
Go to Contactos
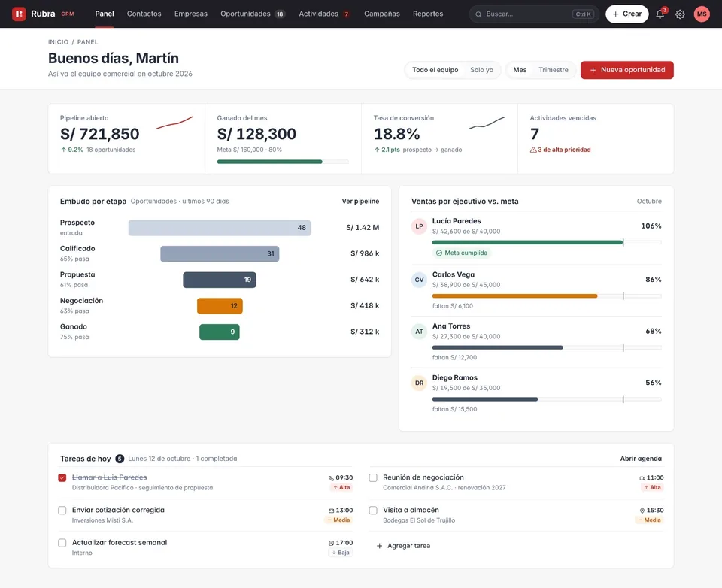144,14
